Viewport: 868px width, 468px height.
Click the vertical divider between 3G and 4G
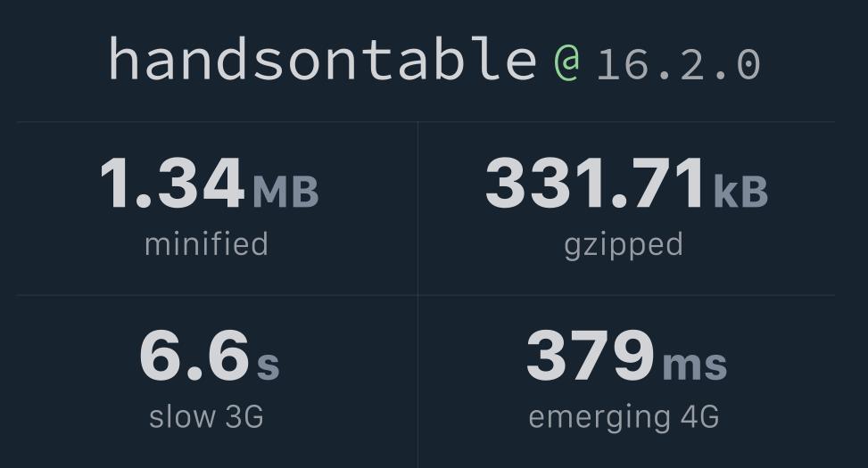pyautogui.click(x=417, y=382)
